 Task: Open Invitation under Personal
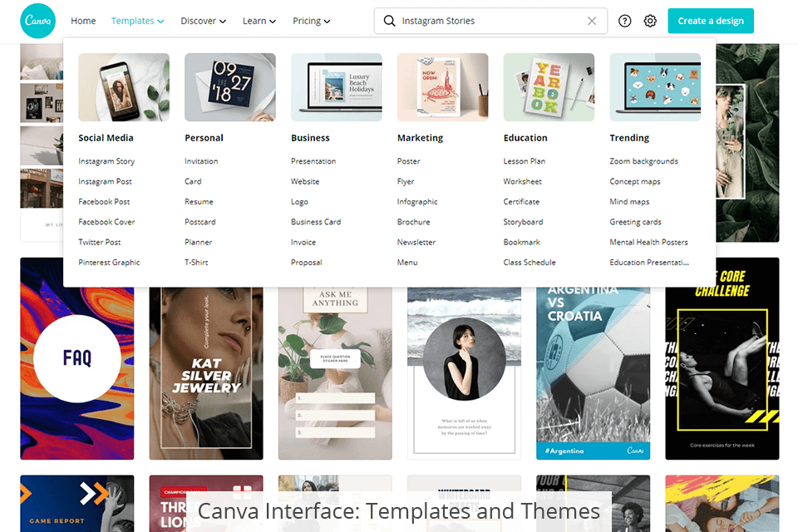[201, 161]
